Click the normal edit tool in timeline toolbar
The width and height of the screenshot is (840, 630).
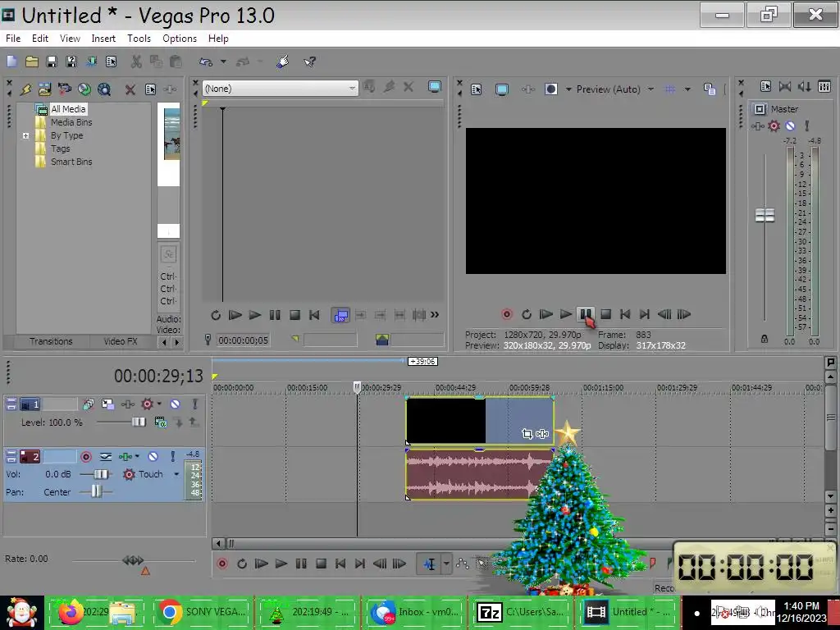(429, 564)
